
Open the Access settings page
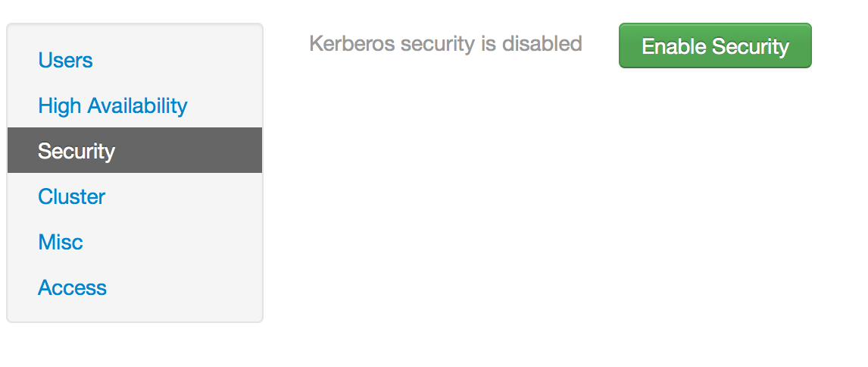pyautogui.click(x=72, y=287)
